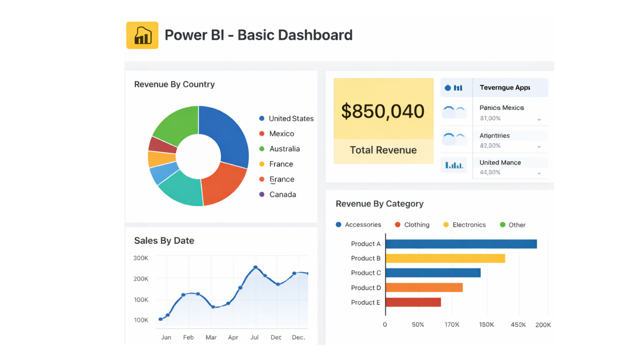The height and width of the screenshot is (362, 644).
Task: Click the Product B yellow bar
Action: click(445, 258)
